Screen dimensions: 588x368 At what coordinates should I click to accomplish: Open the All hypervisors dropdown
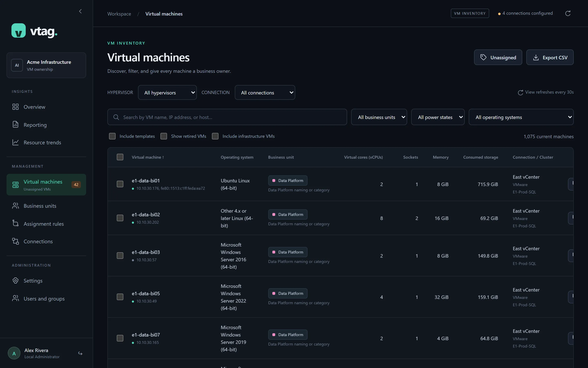point(167,92)
